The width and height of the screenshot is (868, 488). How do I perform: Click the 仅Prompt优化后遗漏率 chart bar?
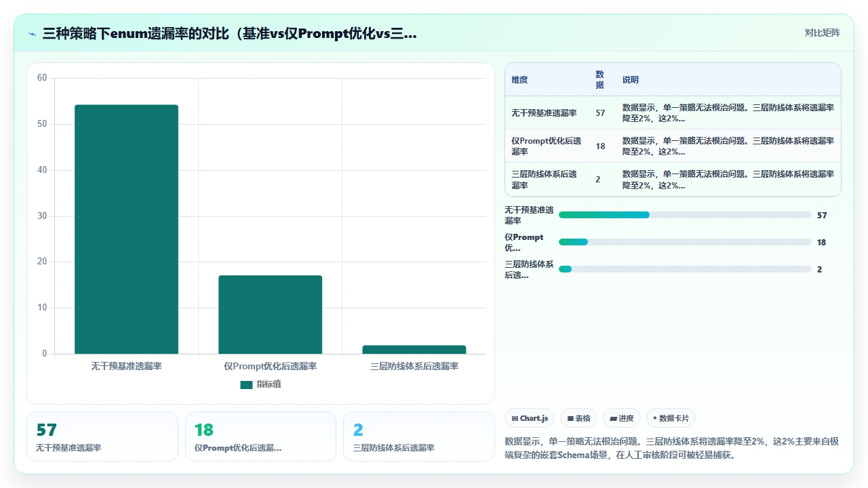point(270,314)
